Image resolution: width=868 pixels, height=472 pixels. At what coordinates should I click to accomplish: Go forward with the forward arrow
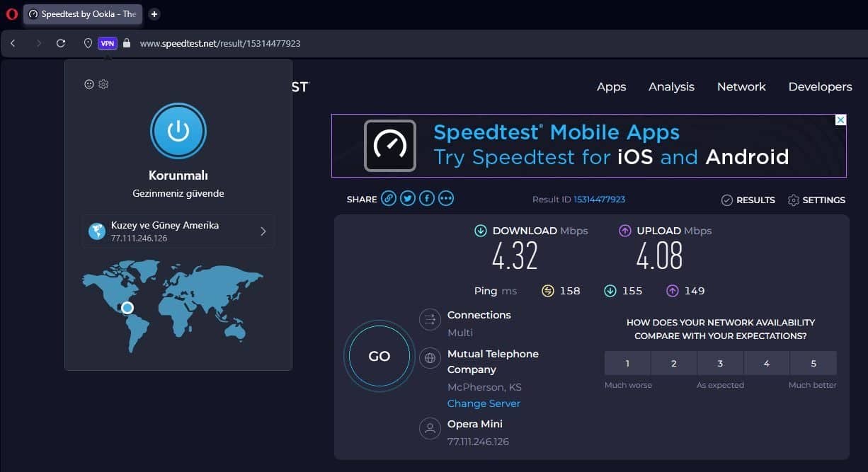click(x=38, y=43)
